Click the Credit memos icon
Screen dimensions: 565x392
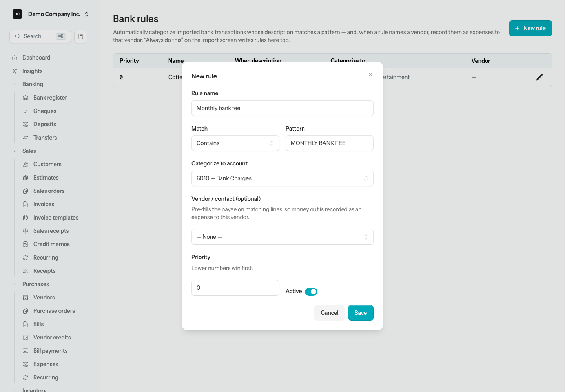coord(26,244)
